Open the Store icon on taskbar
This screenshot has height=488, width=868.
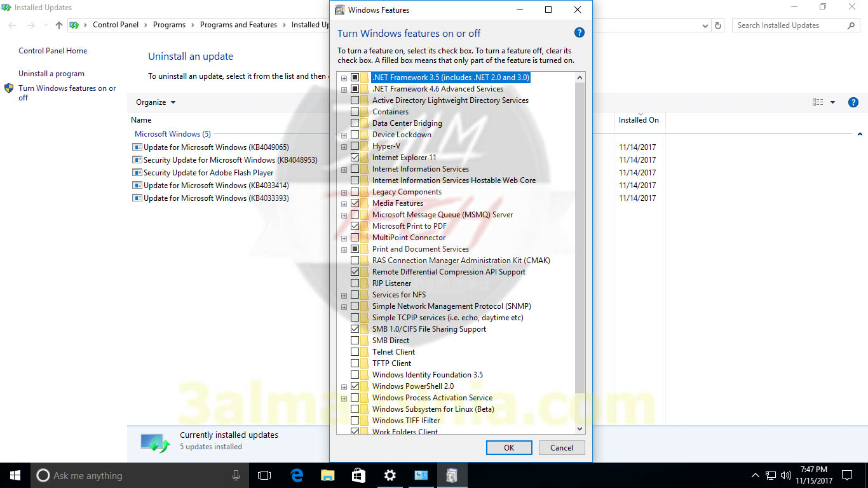[358, 475]
